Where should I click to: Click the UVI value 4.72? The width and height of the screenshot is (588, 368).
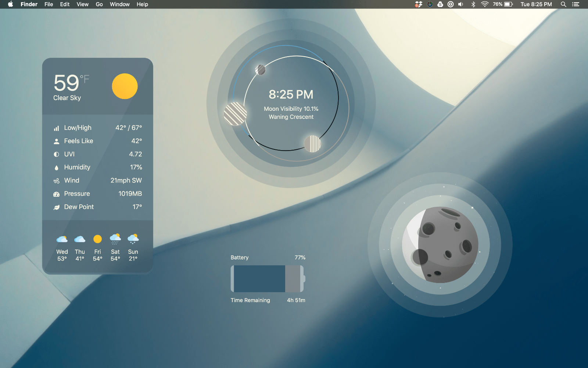[x=135, y=154]
